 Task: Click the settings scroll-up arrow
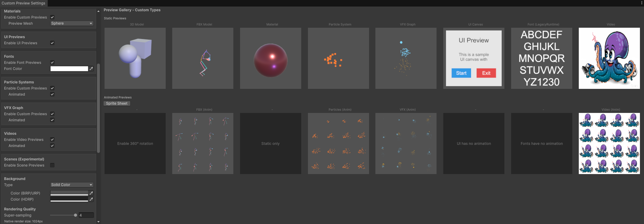click(98, 11)
